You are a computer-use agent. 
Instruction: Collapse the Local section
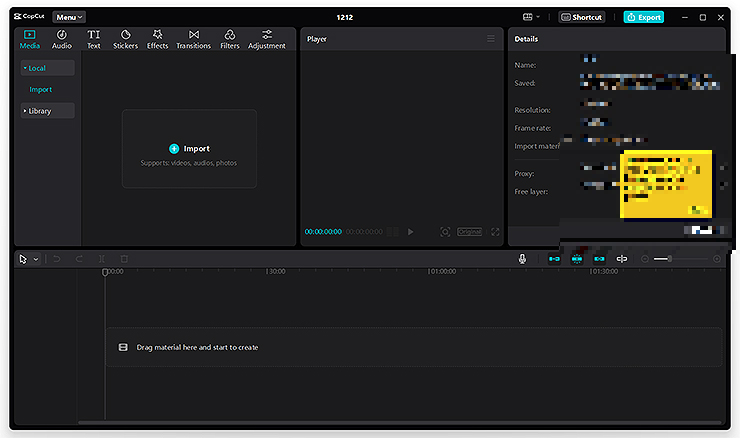47,68
